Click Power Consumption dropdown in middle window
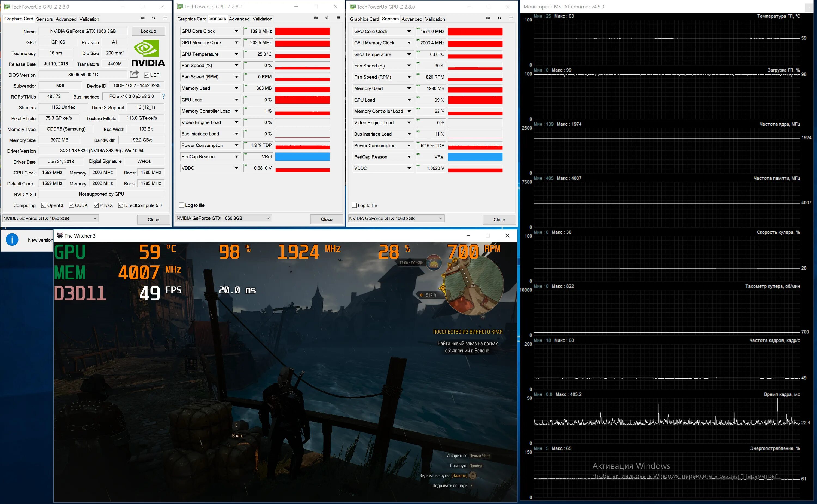Viewport: 817px width, 504px height. [x=210, y=145]
